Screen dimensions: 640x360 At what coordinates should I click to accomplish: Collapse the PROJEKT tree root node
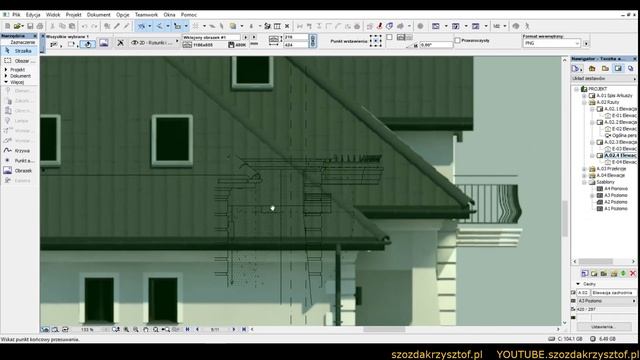tap(577, 89)
